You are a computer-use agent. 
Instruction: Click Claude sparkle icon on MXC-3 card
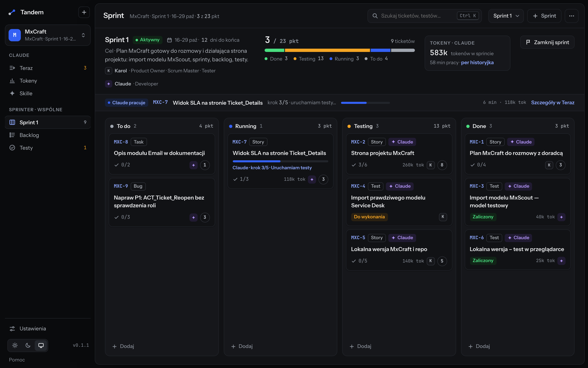[561, 217]
